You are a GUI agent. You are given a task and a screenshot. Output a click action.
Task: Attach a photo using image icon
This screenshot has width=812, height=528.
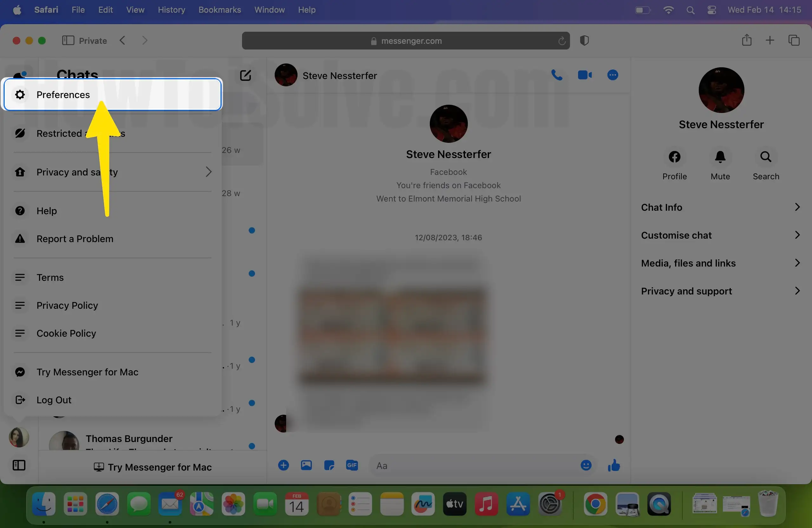click(x=306, y=465)
